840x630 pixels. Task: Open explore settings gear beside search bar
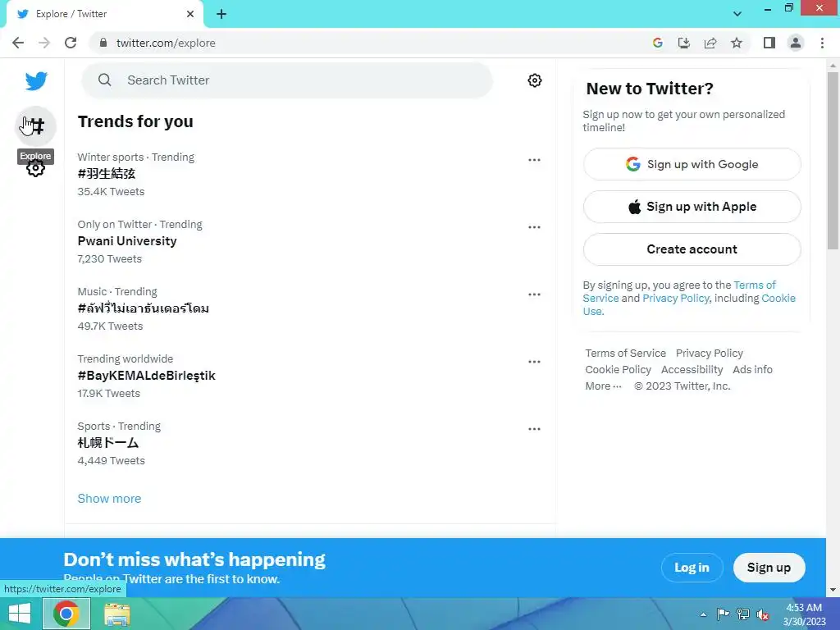534,80
